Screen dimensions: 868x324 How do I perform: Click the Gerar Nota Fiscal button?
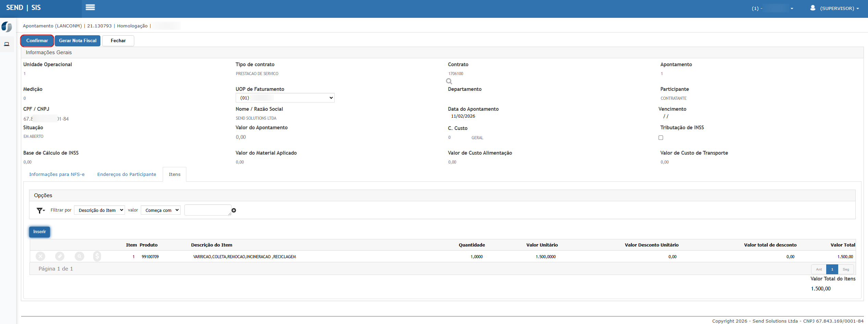pos(77,41)
